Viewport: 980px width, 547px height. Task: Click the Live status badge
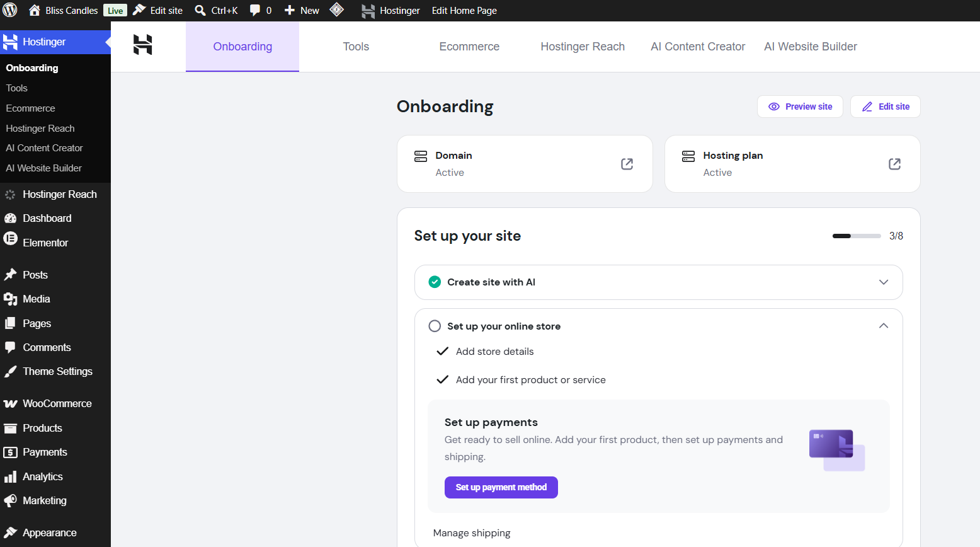pyautogui.click(x=115, y=10)
